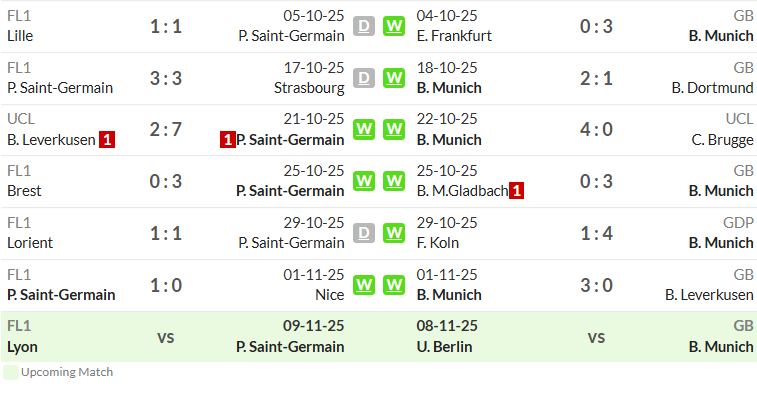Click the draw badge for Lille match
The width and height of the screenshot is (757, 402).
point(364,26)
